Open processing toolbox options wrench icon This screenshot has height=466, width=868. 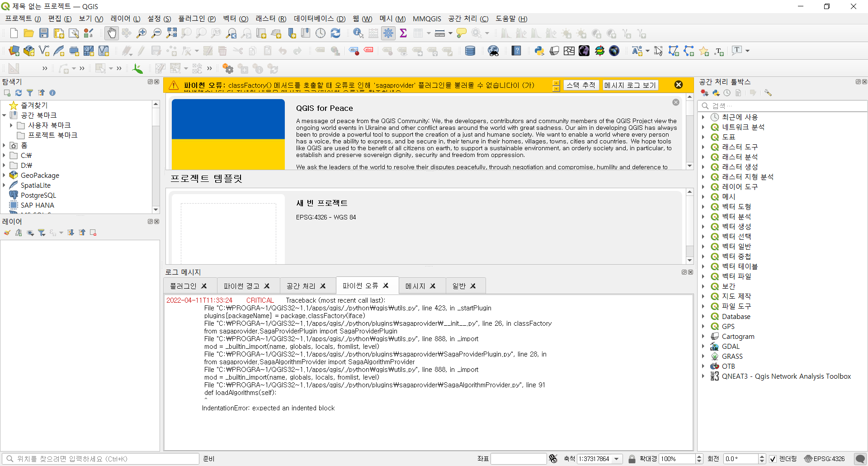click(x=768, y=93)
